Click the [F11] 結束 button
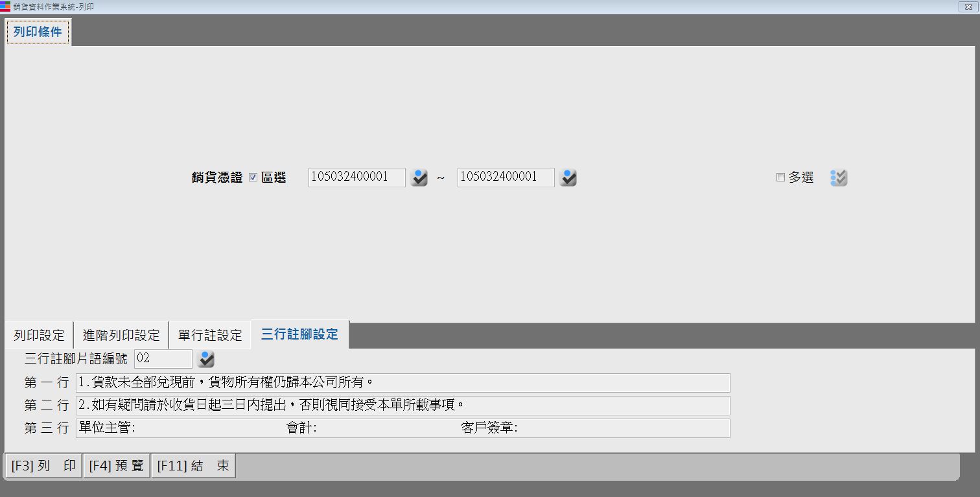Viewport: 980px width, 497px height. pos(193,466)
